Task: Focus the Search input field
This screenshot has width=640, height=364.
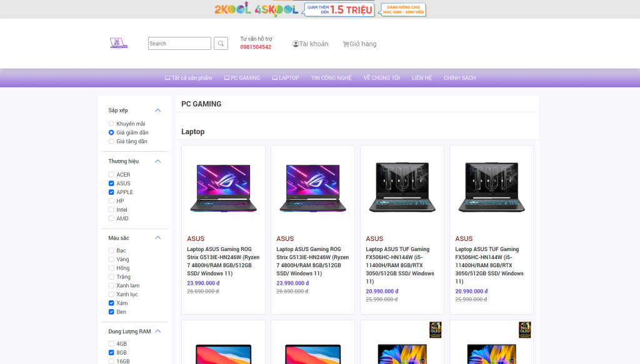Action: pos(179,43)
